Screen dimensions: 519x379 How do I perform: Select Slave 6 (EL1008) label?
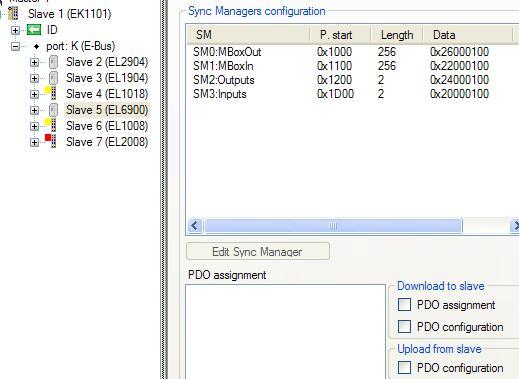click(x=107, y=126)
